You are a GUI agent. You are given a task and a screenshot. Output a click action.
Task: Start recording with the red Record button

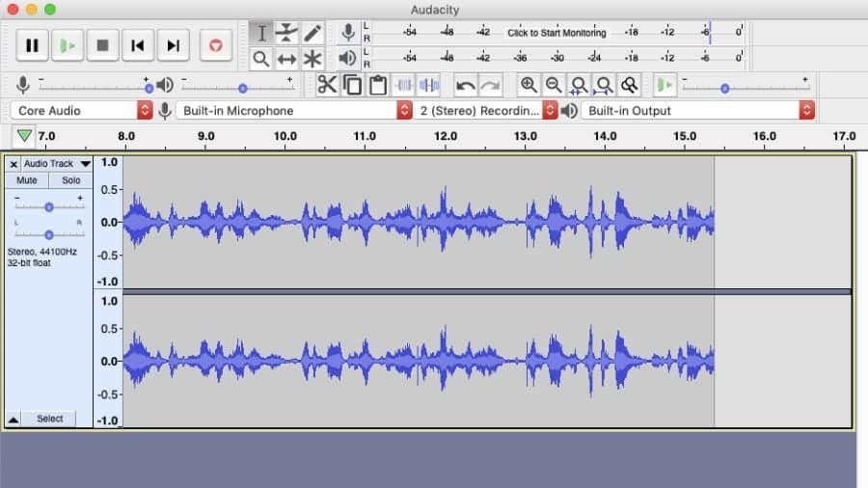coord(215,45)
